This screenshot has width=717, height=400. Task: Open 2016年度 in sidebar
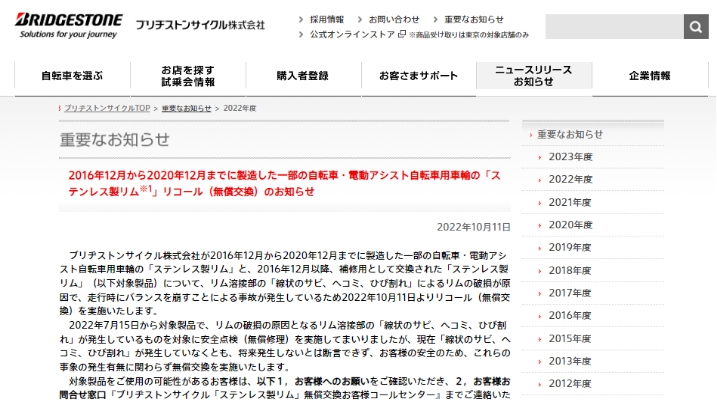pos(570,315)
